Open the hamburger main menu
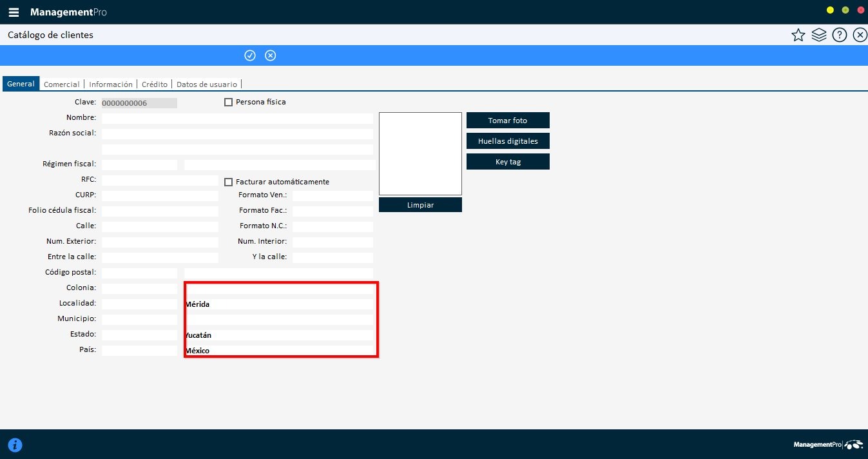The height and width of the screenshot is (459, 868). click(14, 12)
